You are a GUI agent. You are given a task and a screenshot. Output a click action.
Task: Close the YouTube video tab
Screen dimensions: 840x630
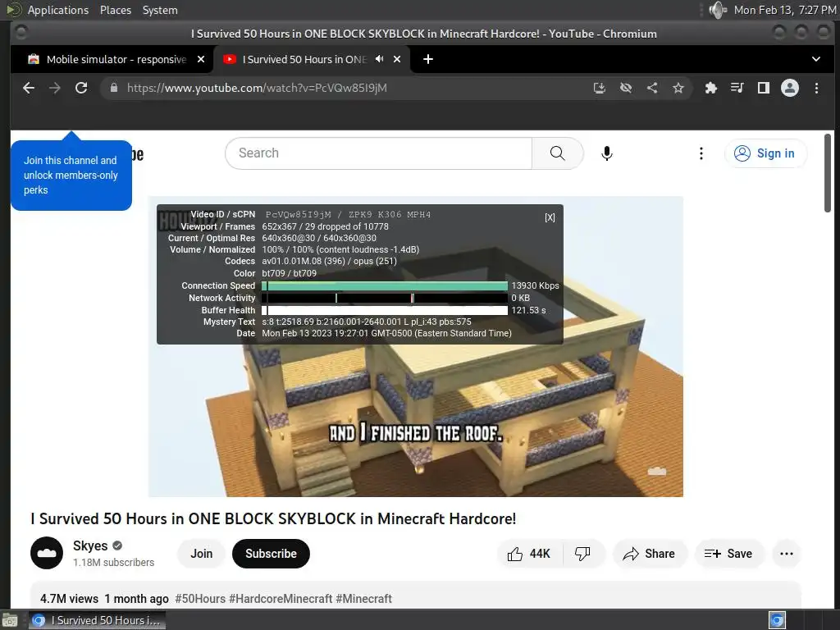tap(397, 59)
